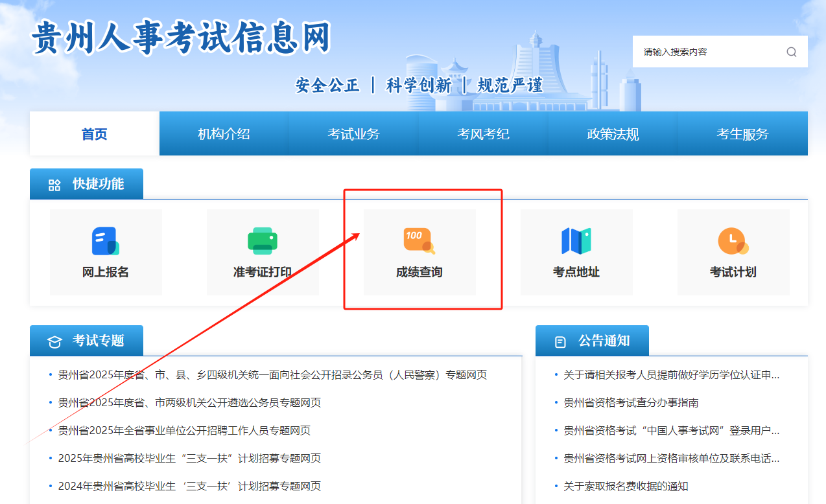Open the 考点地址 map icon
826x504 pixels.
point(576,241)
